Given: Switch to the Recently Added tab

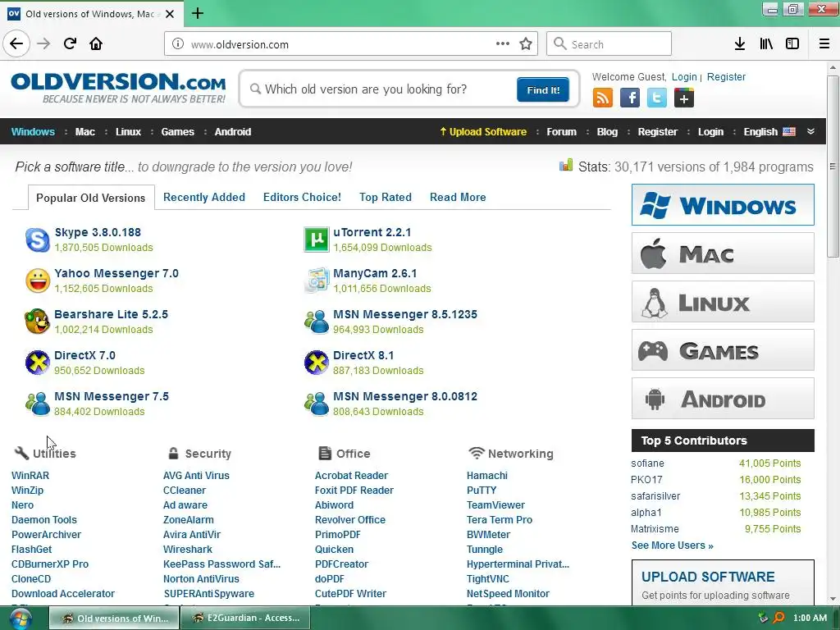Looking at the screenshot, I should tap(204, 197).
